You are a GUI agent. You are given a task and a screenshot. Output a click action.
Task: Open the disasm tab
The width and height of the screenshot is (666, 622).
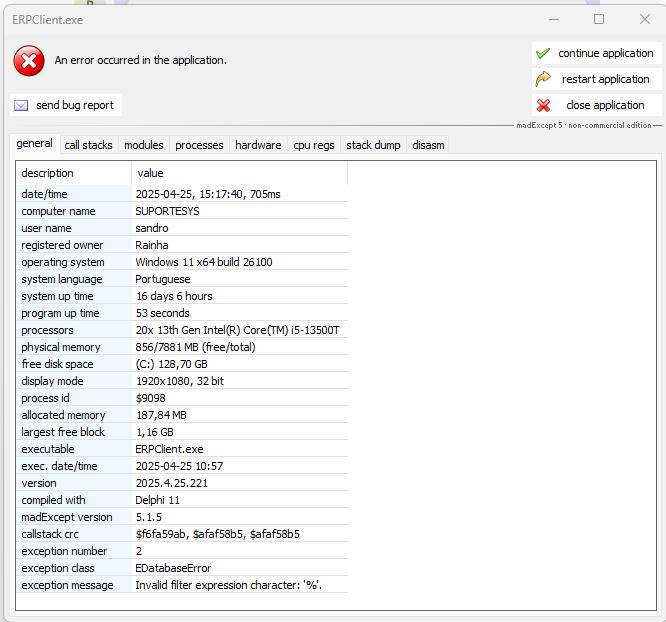point(428,145)
